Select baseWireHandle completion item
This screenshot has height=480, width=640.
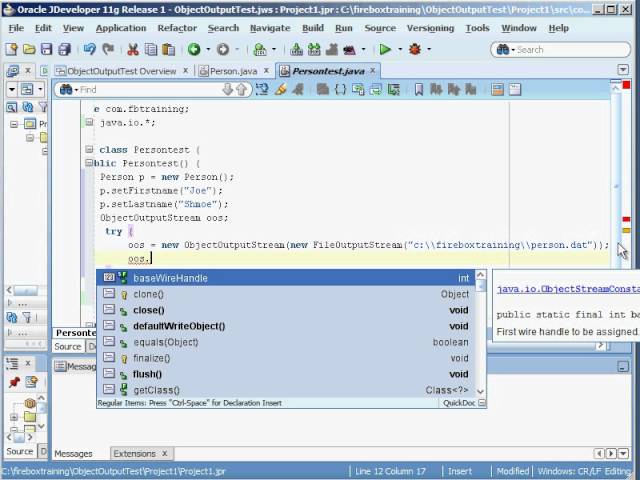click(x=286, y=278)
